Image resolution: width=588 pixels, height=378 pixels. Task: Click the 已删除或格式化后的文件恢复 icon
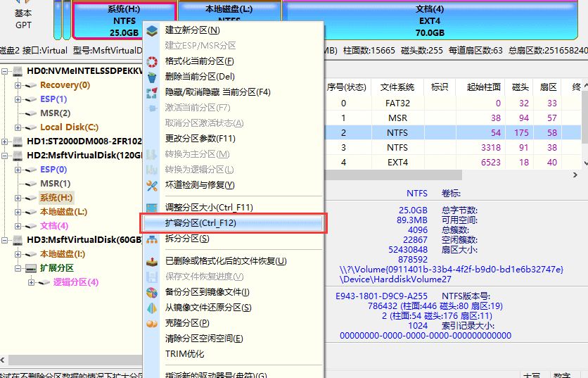tap(152, 261)
